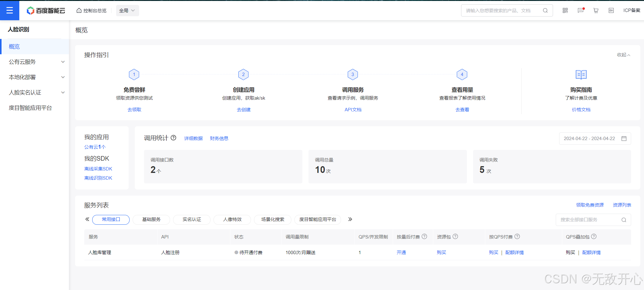
Task: Select the 实名认证 tab
Action: (x=192, y=219)
